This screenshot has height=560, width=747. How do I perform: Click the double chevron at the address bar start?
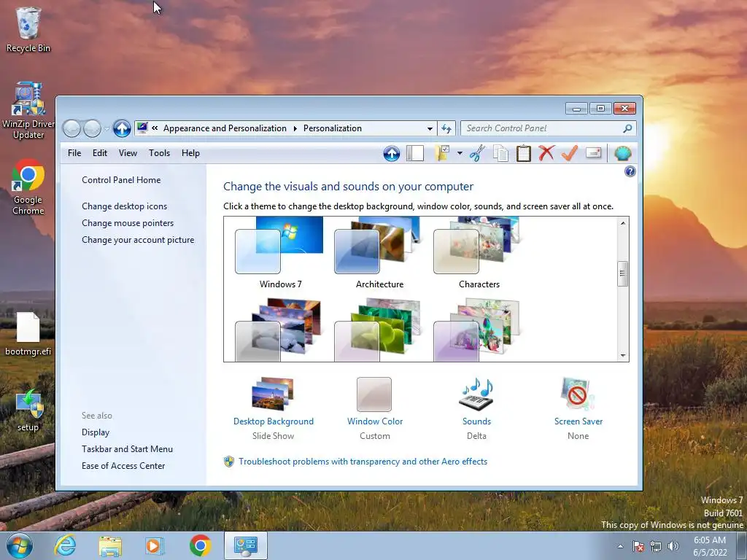(x=155, y=128)
